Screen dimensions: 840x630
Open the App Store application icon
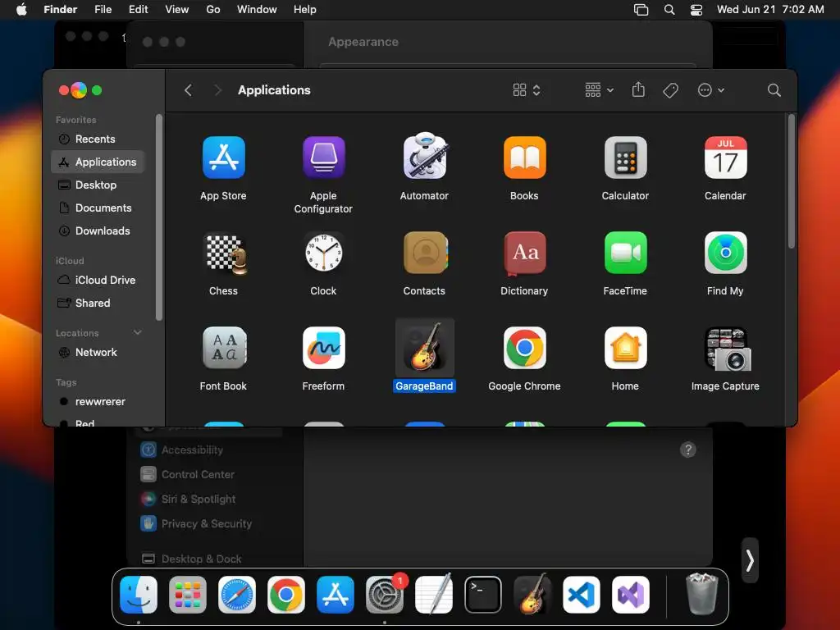[x=223, y=157]
